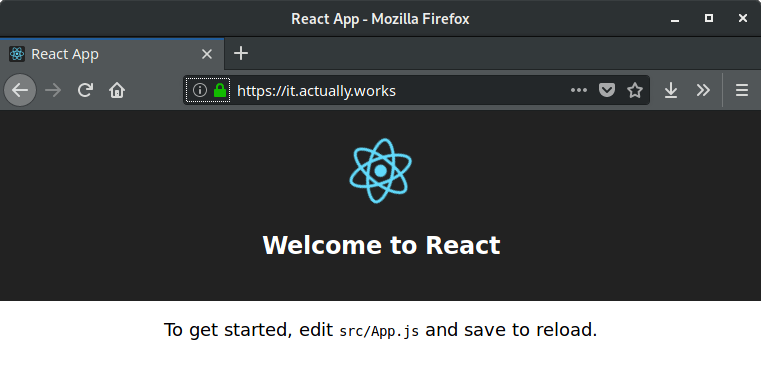
Task: Close the Firefox window
Action: point(743,18)
